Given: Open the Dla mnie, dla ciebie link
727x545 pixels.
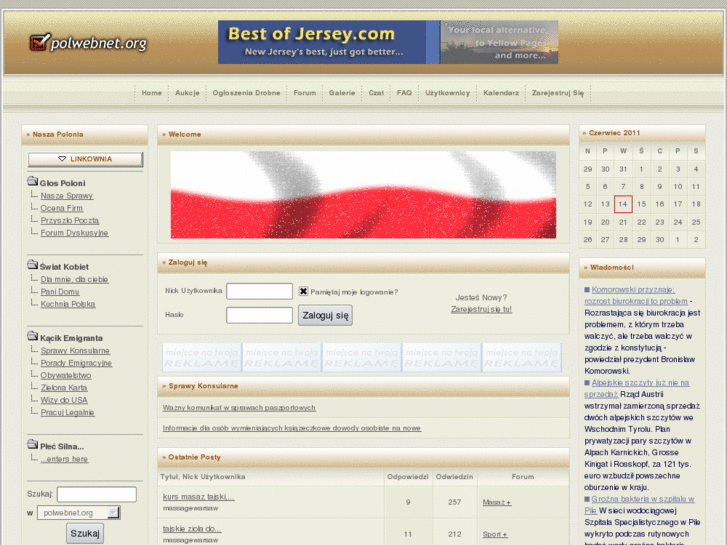Looking at the screenshot, I should click(74, 279).
